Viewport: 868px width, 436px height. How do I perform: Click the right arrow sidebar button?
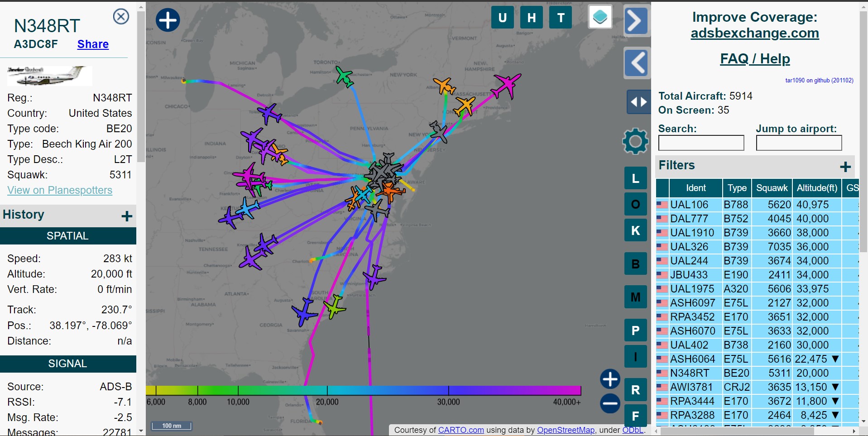pyautogui.click(x=636, y=20)
